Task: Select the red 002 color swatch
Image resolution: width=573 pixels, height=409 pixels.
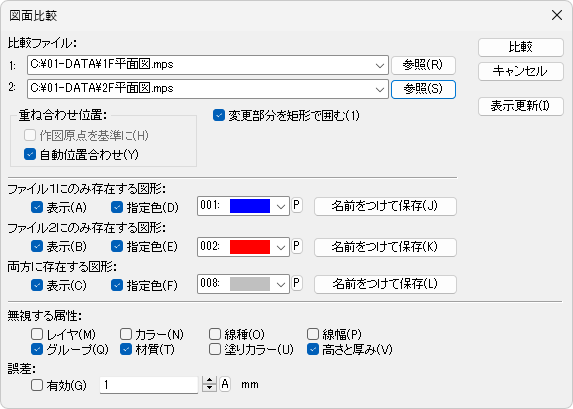Action: click(250, 247)
